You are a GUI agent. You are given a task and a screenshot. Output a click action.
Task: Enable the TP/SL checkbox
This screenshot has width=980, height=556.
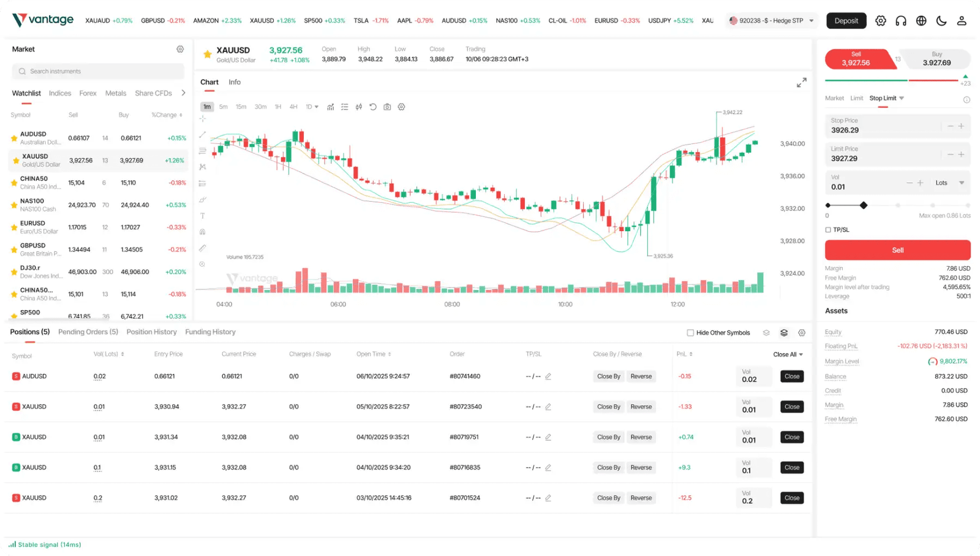coord(828,229)
